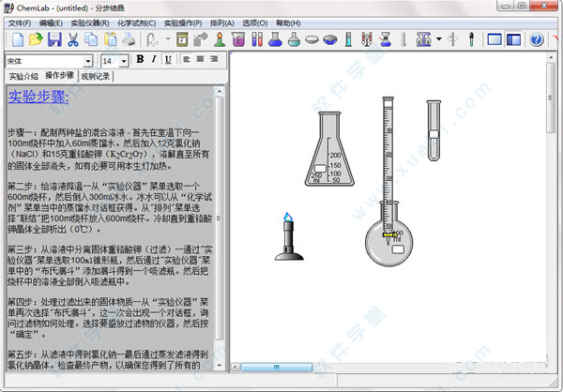Expand the balance type dropdown arrow
The height and width of the screenshot is (392, 563).
click(x=439, y=39)
